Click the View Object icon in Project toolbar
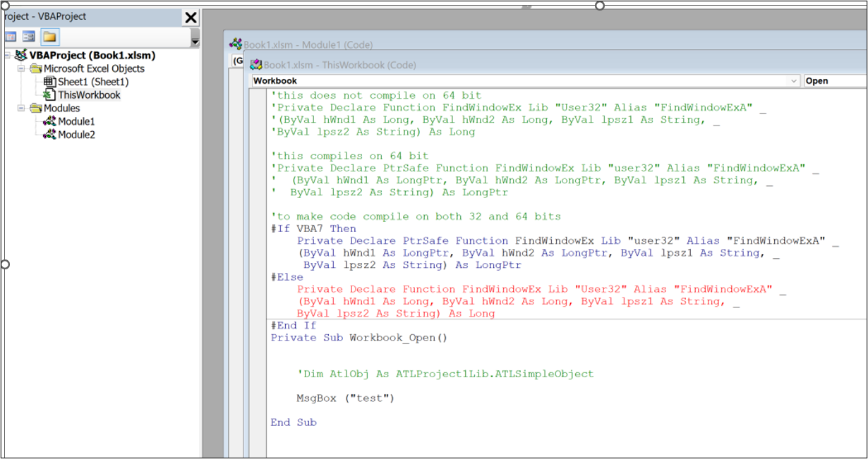The width and height of the screenshot is (868, 459). (x=29, y=37)
